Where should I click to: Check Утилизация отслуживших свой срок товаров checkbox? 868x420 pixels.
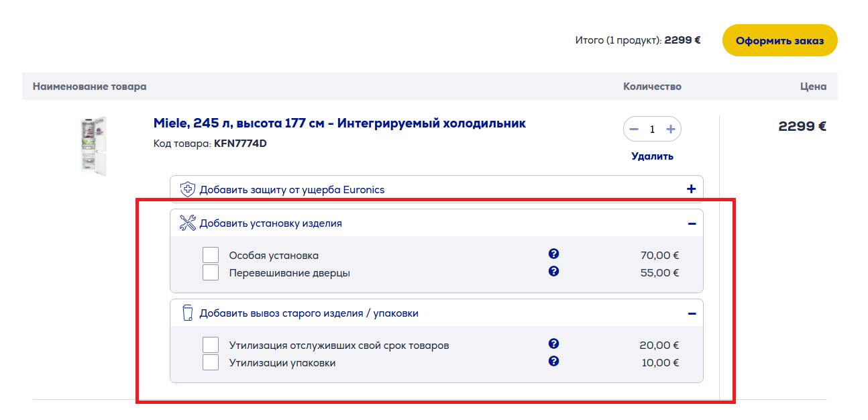pyautogui.click(x=211, y=345)
